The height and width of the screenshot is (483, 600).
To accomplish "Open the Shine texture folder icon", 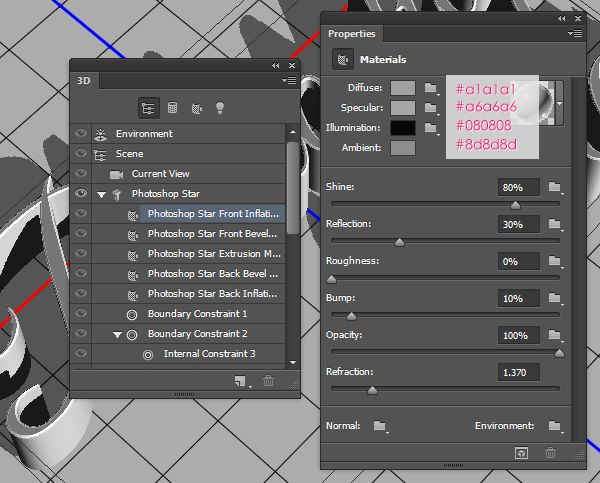I will [x=555, y=188].
